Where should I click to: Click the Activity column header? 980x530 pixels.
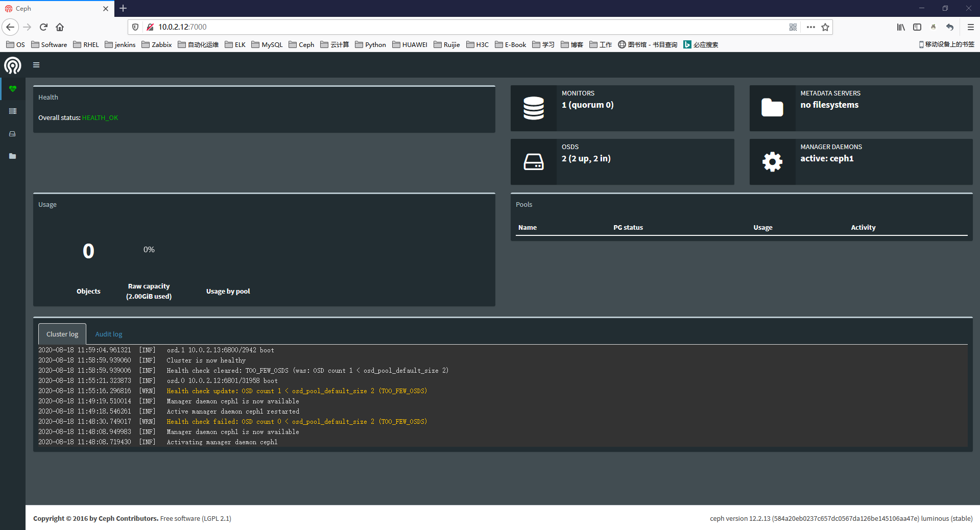click(x=863, y=228)
